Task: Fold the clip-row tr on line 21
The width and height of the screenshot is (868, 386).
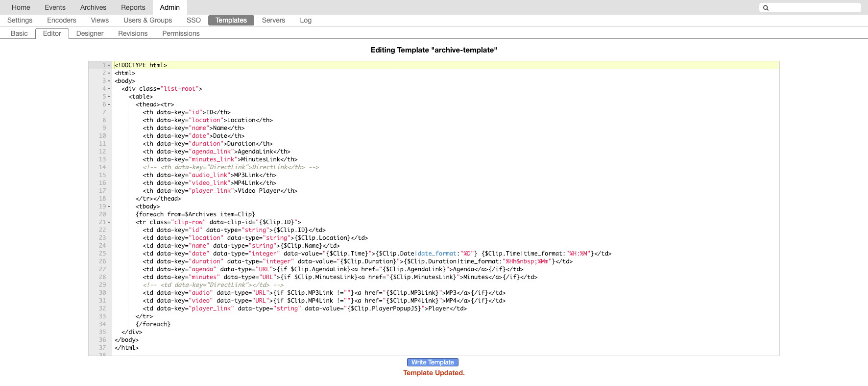Action: click(x=109, y=222)
